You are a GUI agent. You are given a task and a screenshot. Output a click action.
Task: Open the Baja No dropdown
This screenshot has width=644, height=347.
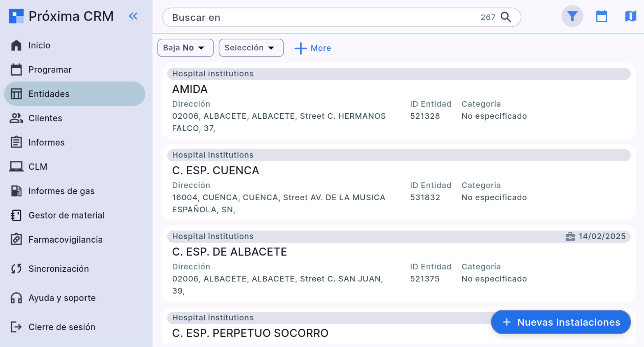[185, 48]
